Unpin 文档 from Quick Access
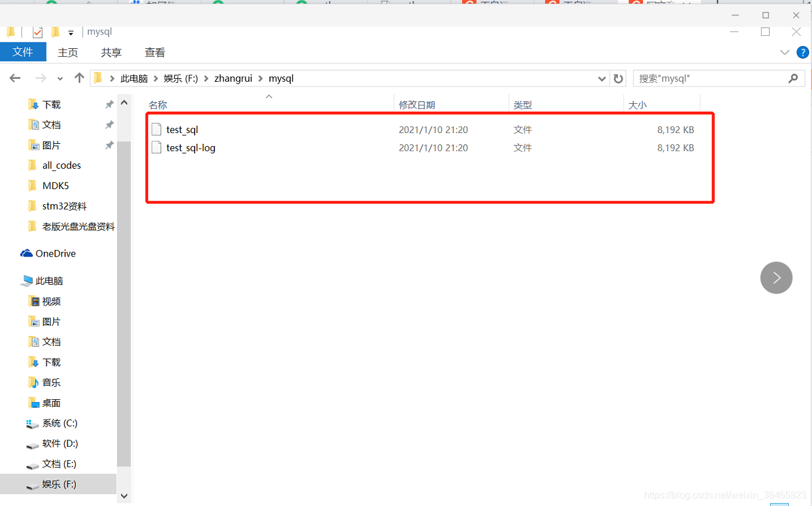This screenshot has height=506, width=812. point(109,124)
